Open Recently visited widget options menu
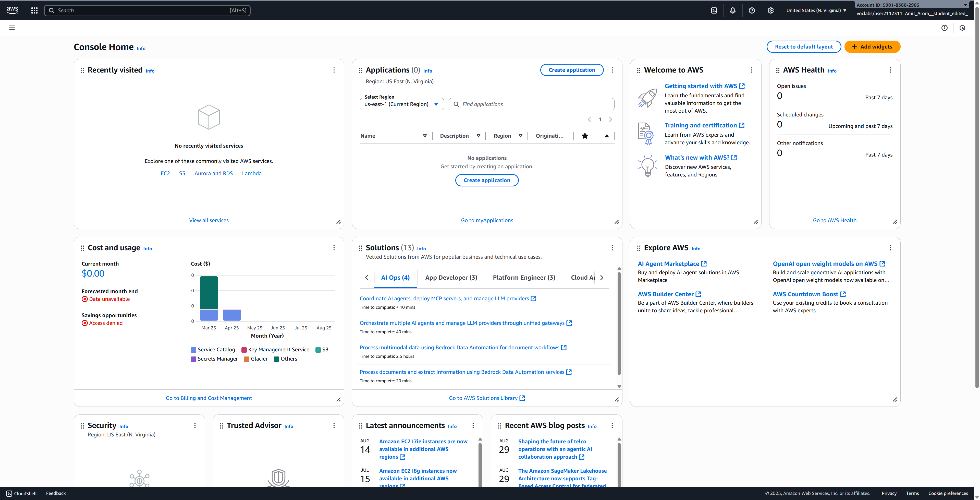The width and height of the screenshot is (980, 500). pyautogui.click(x=334, y=70)
